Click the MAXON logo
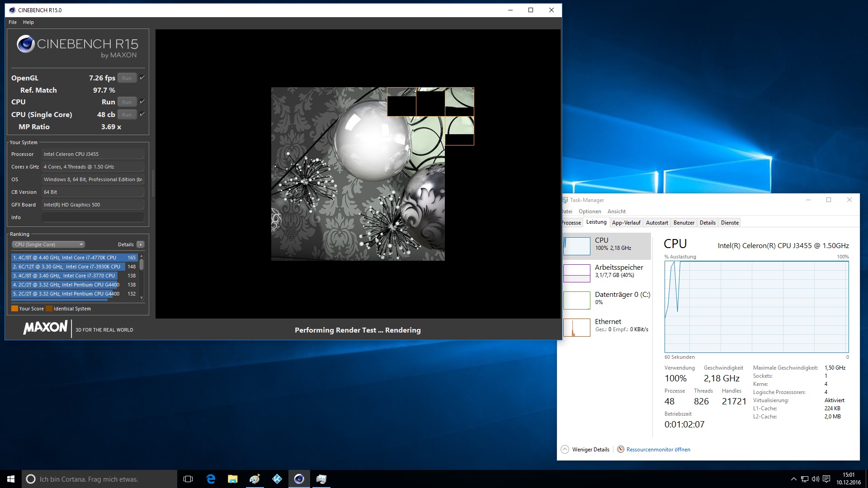The width and height of the screenshot is (868, 488). (x=45, y=327)
